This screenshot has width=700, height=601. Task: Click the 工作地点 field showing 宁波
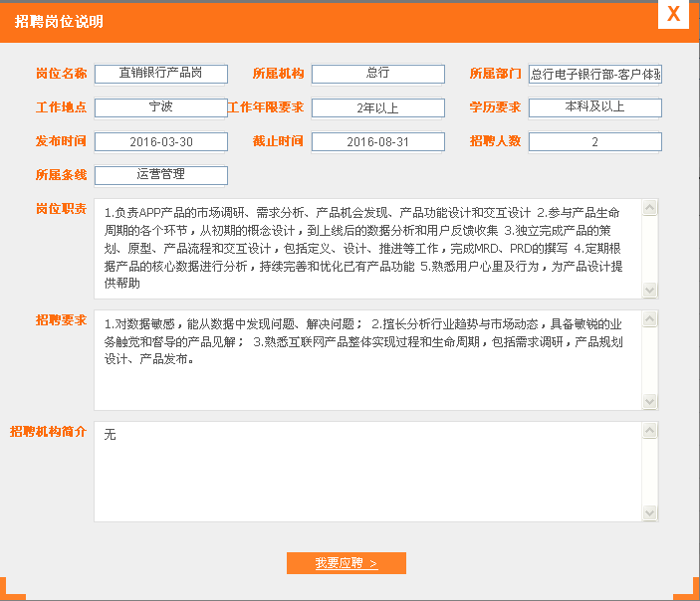click(x=160, y=107)
